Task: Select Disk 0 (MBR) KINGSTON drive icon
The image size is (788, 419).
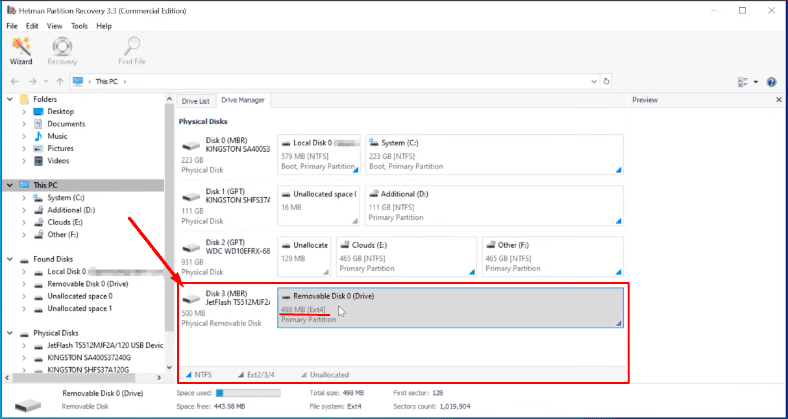Action: (x=191, y=147)
